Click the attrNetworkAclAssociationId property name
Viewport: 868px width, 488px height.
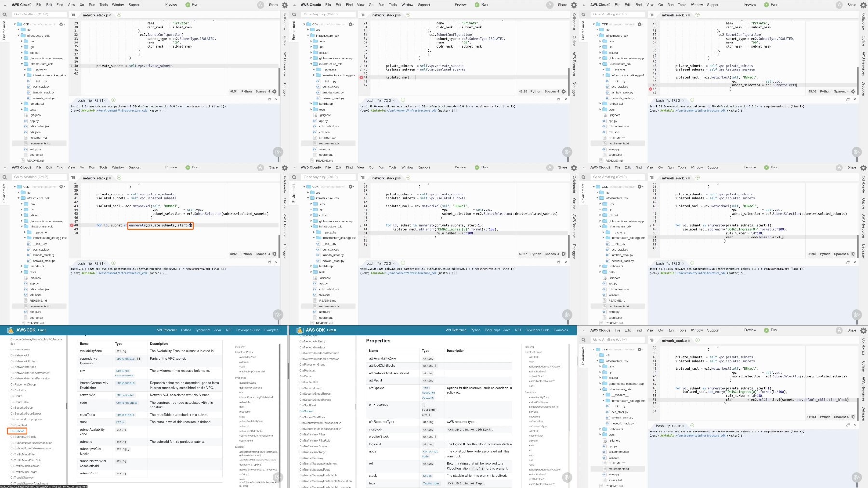click(389, 373)
